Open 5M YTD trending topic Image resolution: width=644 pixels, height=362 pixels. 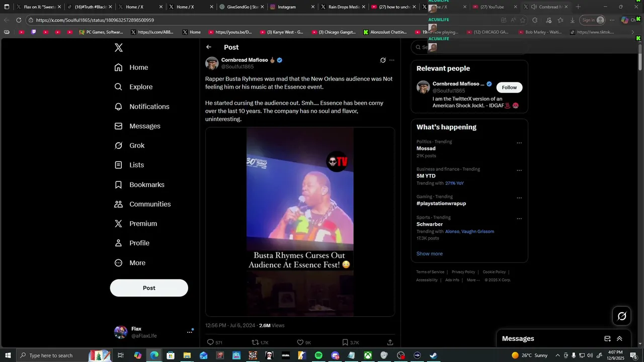pyautogui.click(x=426, y=176)
